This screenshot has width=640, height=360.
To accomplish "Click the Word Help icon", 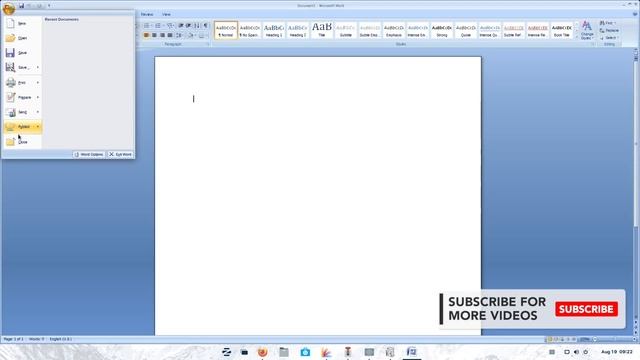I will tap(635, 14).
